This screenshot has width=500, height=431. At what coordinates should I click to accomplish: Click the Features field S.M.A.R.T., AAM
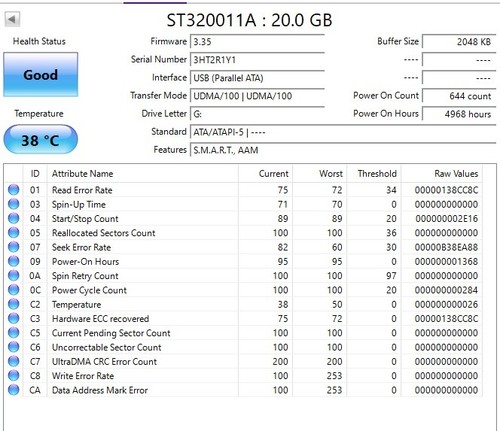coord(343,150)
